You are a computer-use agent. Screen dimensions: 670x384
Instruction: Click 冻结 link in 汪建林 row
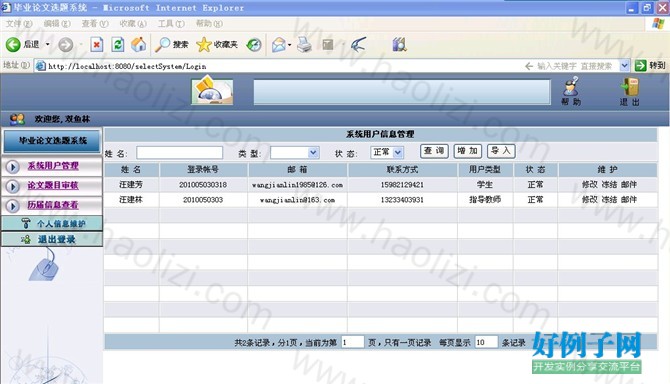[609, 199]
